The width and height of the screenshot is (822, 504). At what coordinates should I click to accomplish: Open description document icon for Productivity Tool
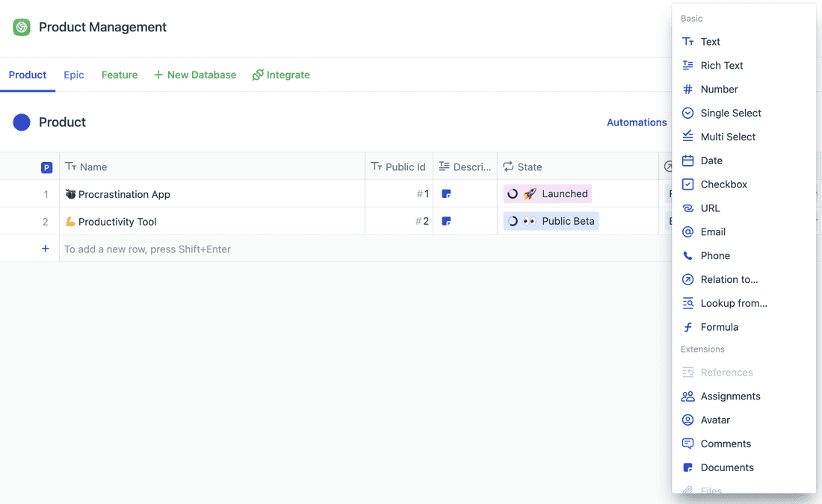click(446, 222)
